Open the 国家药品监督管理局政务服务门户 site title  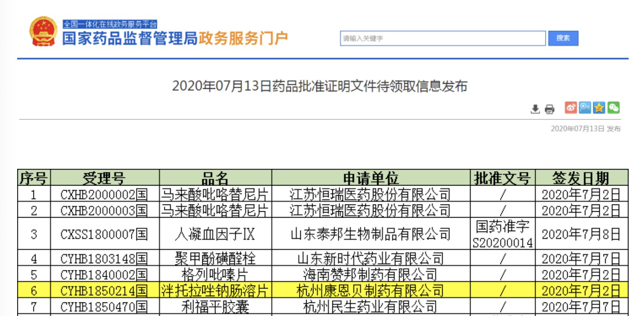coord(175,38)
